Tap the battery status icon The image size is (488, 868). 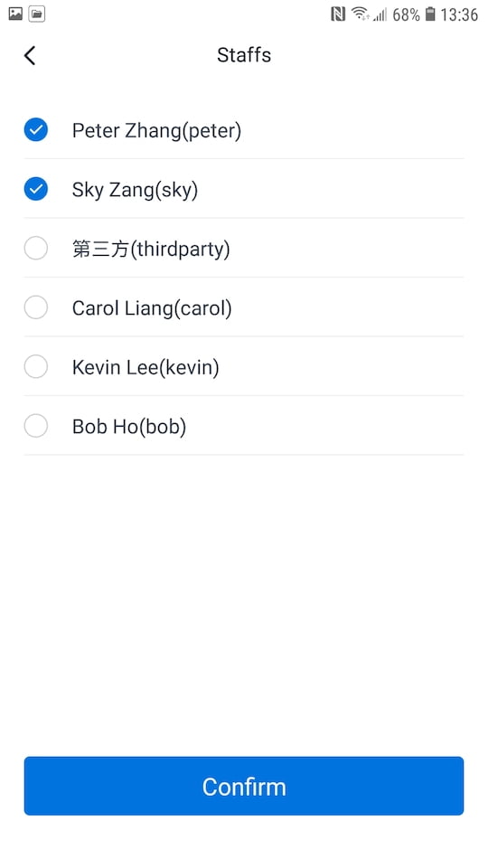430,14
